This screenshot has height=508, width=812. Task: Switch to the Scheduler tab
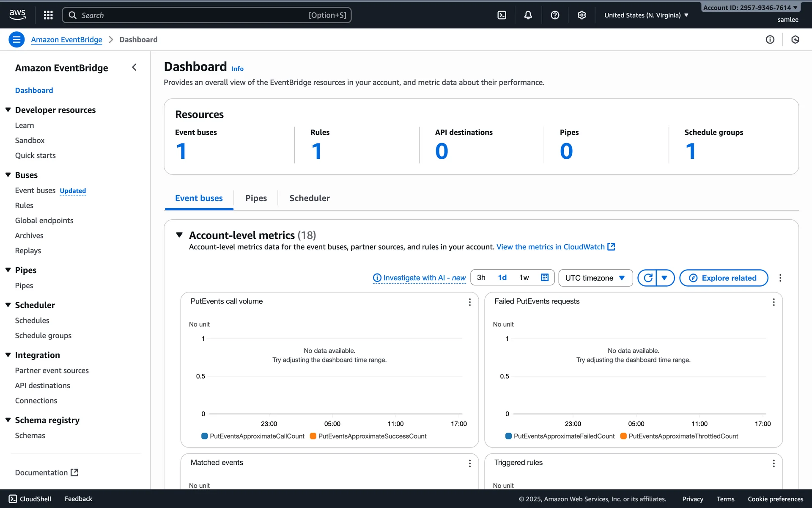pos(309,198)
